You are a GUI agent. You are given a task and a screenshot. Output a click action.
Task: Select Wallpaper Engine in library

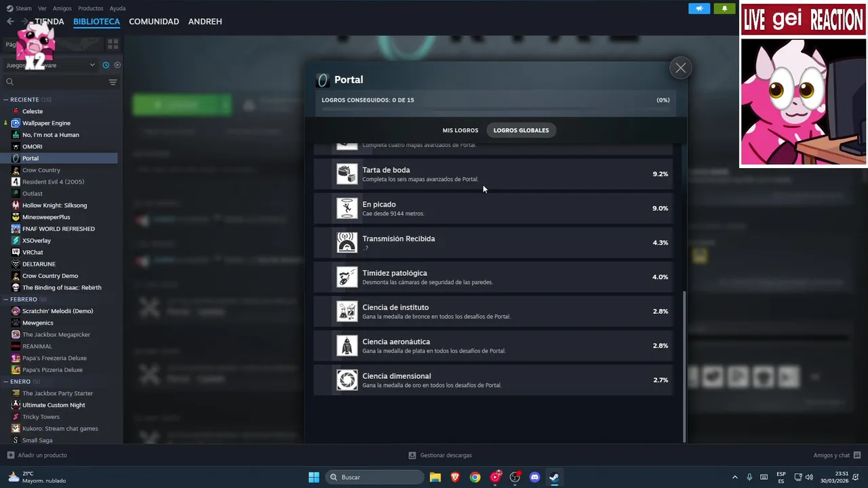click(x=46, y=123)
